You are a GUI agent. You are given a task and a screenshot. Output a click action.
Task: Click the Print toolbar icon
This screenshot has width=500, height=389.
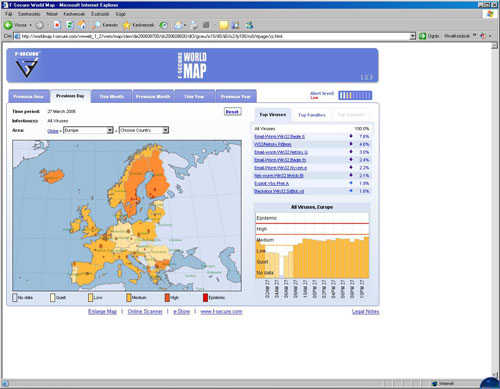tap(194, 25)
